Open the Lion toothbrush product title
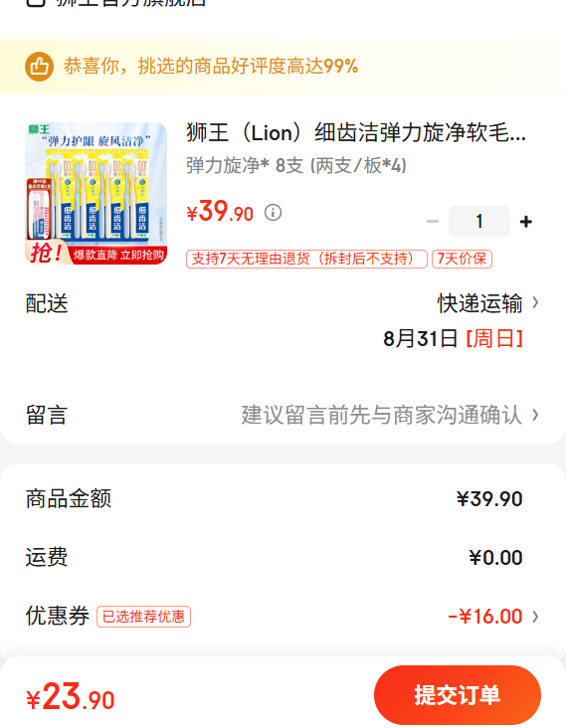Image resolution: width=566 pixels, height=728 pixels. coord(356,133)
